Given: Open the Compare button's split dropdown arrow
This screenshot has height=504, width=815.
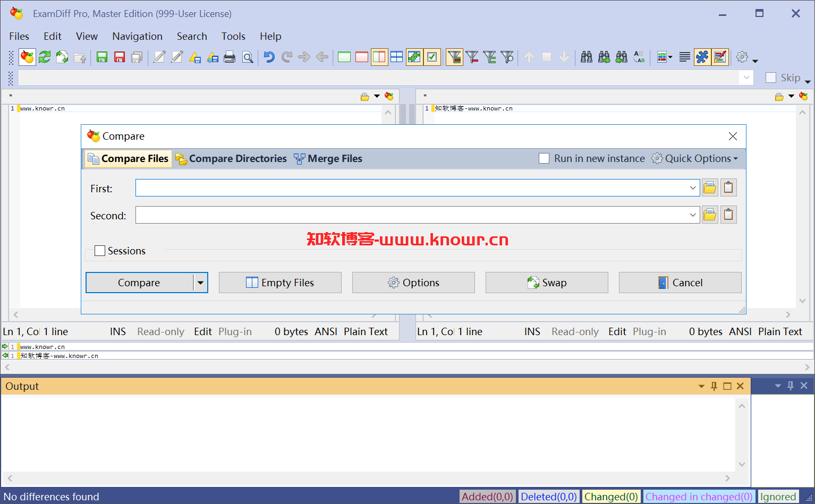Looking at the screenshot, I should point(200,283).
